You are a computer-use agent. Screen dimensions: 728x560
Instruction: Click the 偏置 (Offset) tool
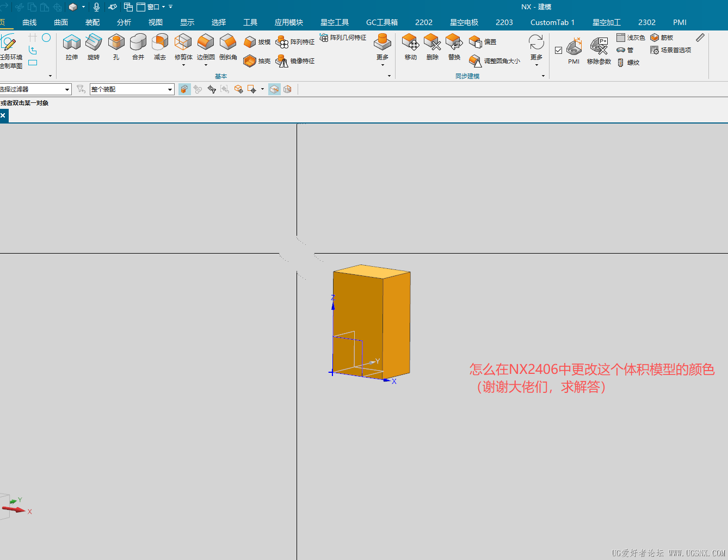(x=483, y=42)
